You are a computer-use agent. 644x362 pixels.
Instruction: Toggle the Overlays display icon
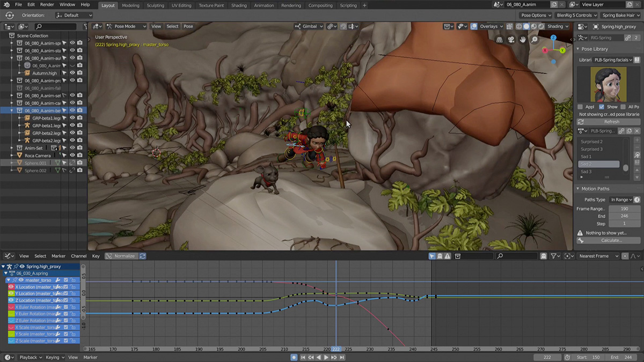tap(474, 26)
